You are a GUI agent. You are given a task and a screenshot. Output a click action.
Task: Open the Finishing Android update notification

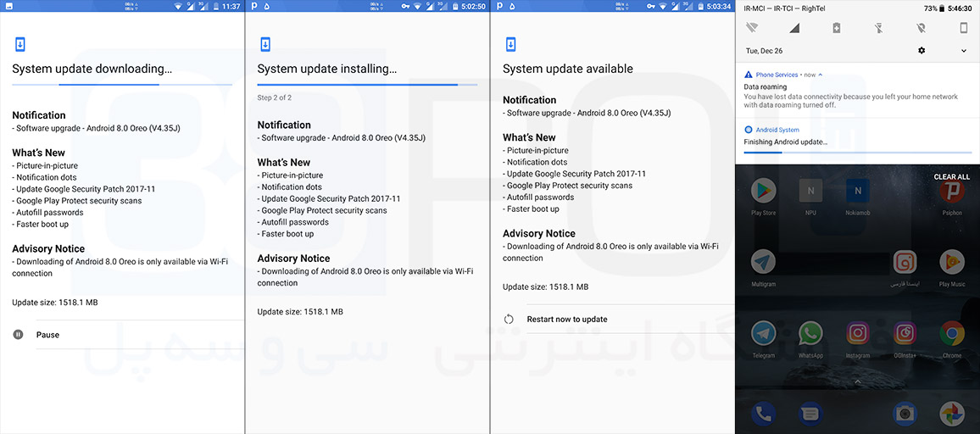[858, 142]
